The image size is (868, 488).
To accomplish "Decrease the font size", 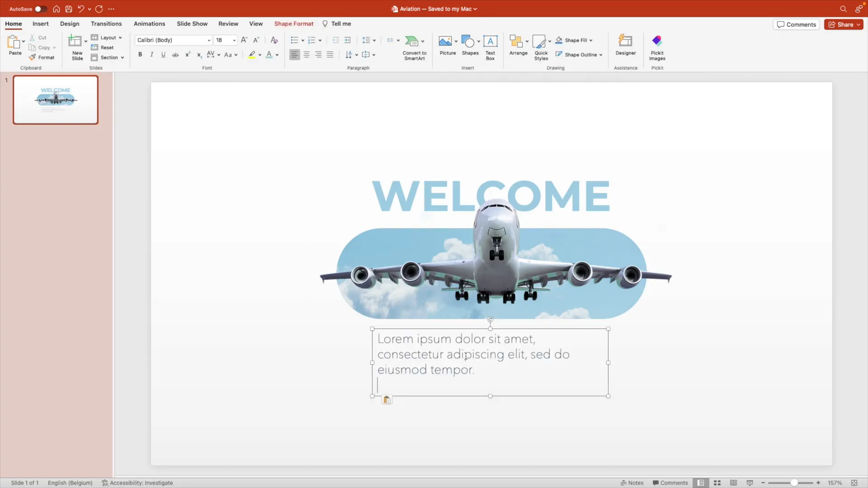I will (256, 40).
